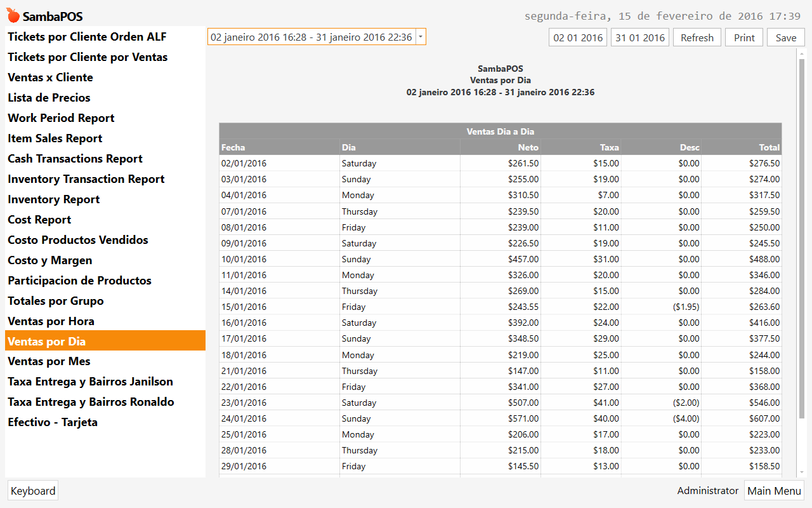This screenshot has height=508, width=812.
Task: Click the scrollbar up arrow
Action: coord(802,55)
